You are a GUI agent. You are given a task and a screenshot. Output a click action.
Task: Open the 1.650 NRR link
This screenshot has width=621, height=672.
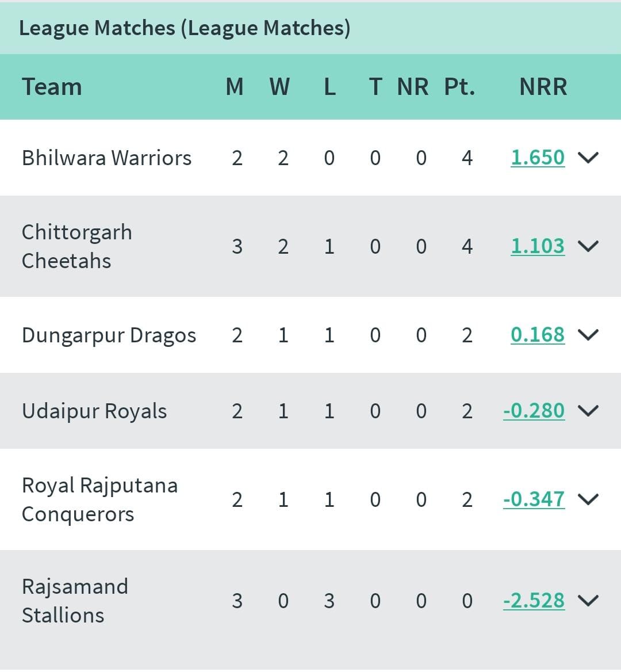tap(538, 158)
